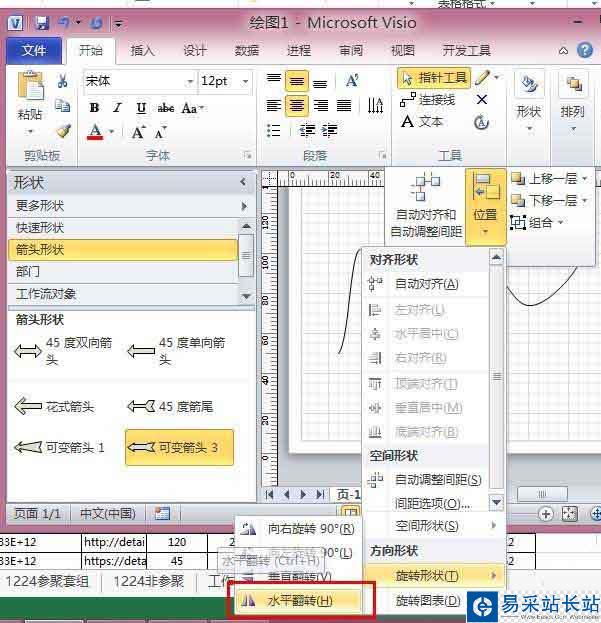Click the Cut scissors icon

point(62,81)
